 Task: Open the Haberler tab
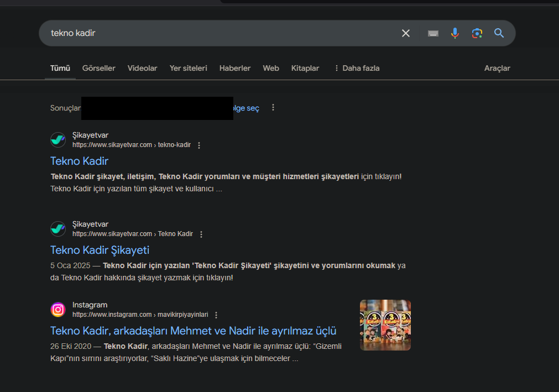tap(235, 68)
